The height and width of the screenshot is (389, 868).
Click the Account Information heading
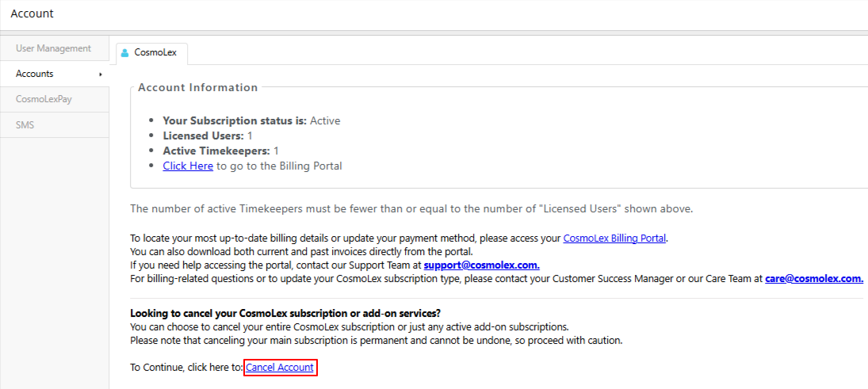[x=198, y=87]
